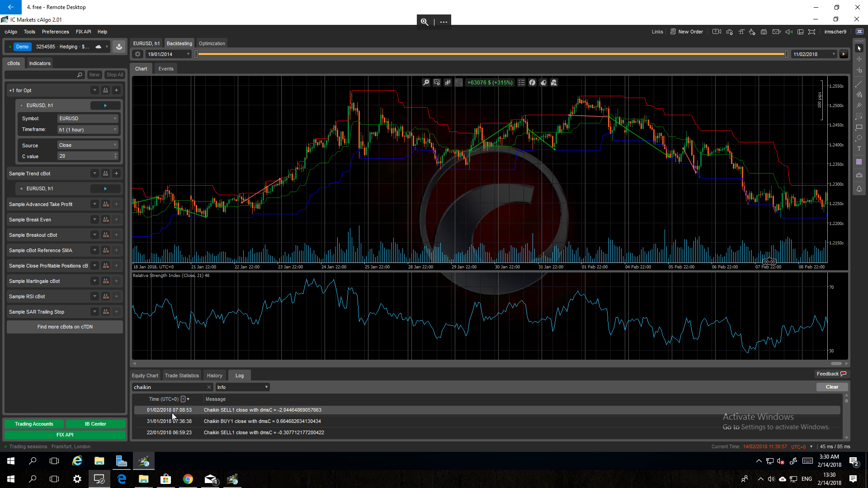The image size is (868, 488).
Task: Open the Trading Accounts button
Action: (x=34, y=424)
